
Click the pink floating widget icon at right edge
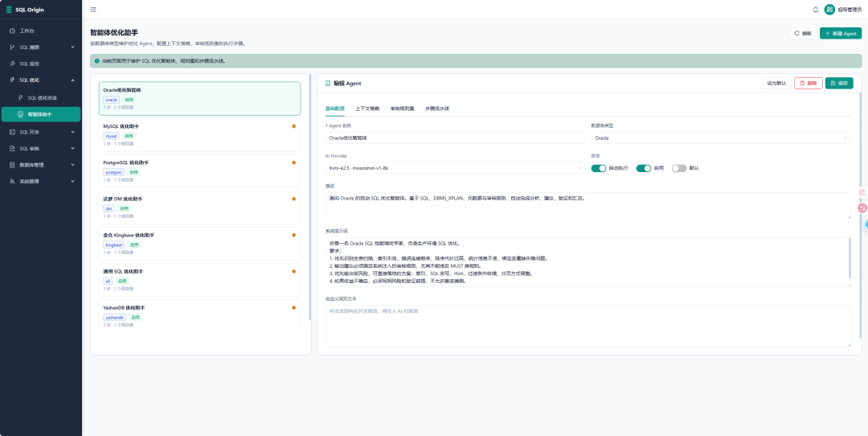pyautogui.click(x=862, y=208)
